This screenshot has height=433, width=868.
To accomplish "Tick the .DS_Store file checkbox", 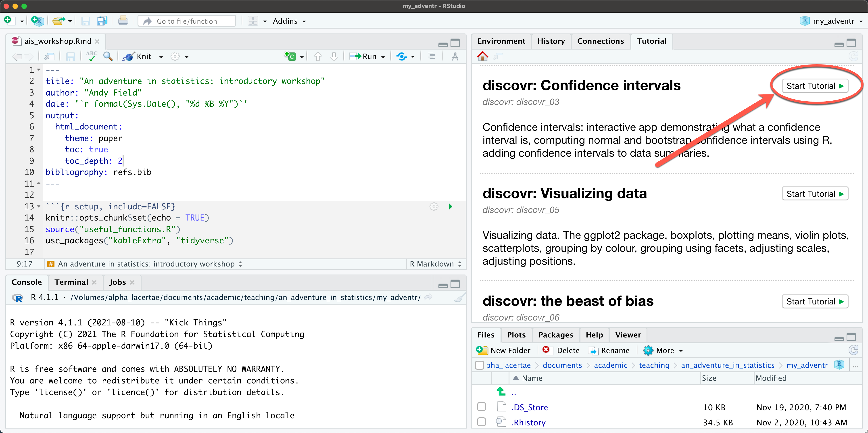I will 482,407.
